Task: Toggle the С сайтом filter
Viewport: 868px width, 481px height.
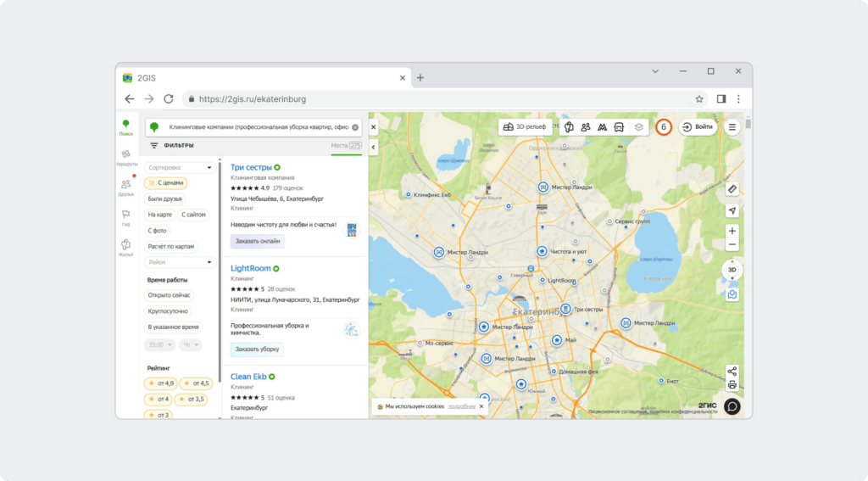Action: (193, 215)
